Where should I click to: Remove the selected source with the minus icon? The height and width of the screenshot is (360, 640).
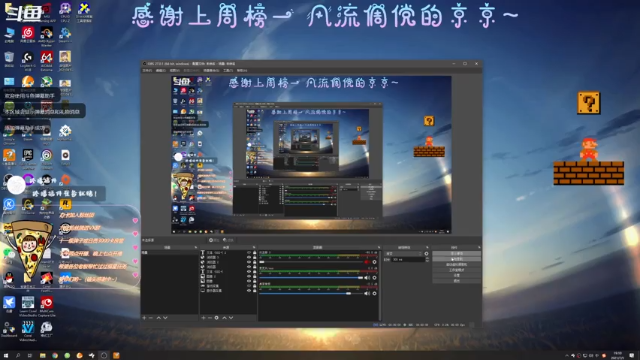pos(210,318)
